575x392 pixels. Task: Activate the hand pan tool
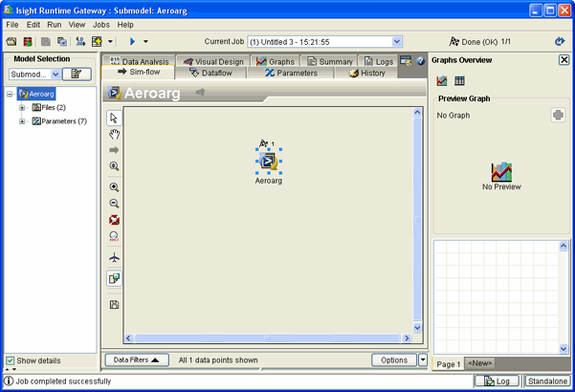(x=114, y=134)
